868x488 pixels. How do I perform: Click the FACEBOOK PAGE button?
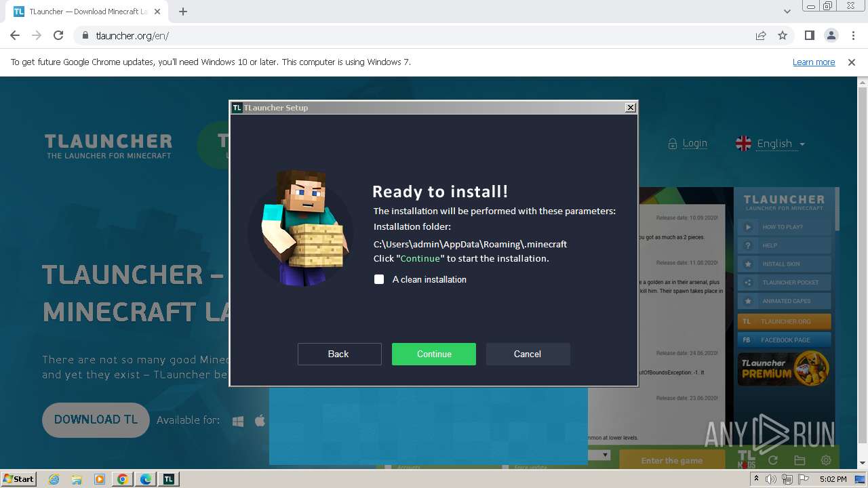pyautogui.click(x=784, y=340)
